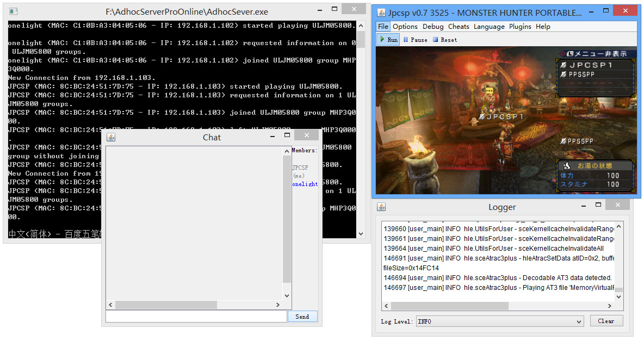Reset the emulator
The image size is (644, 347).
[x=445, y=40]
